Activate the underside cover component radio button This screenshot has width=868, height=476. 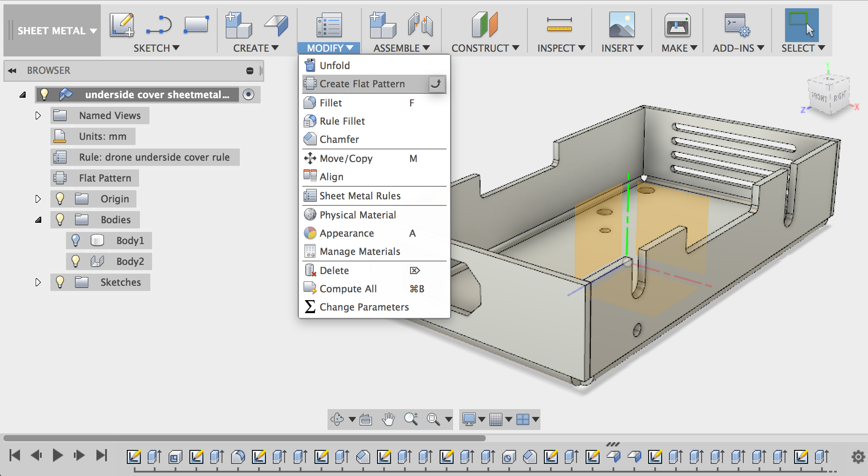(x=248, y=94)
